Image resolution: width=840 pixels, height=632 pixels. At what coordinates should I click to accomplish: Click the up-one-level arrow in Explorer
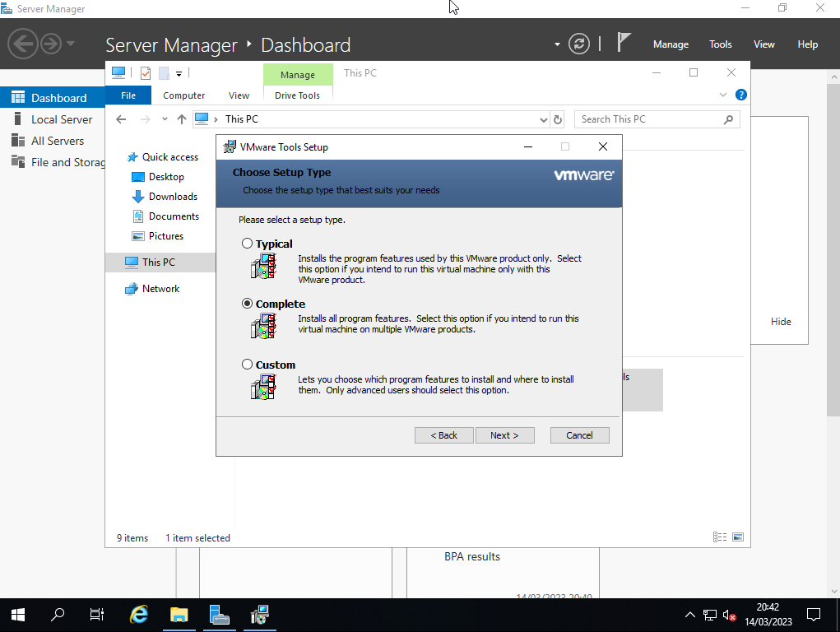coord(182,119)
